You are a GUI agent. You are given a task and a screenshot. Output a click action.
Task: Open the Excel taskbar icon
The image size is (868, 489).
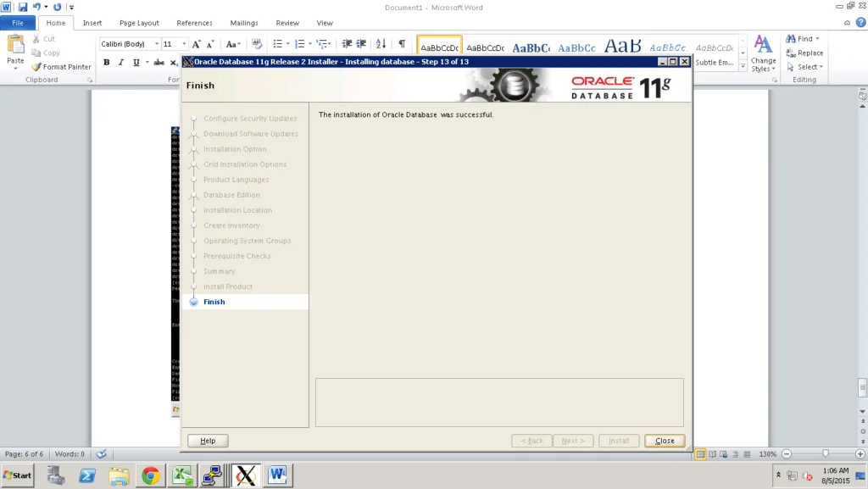182,475
